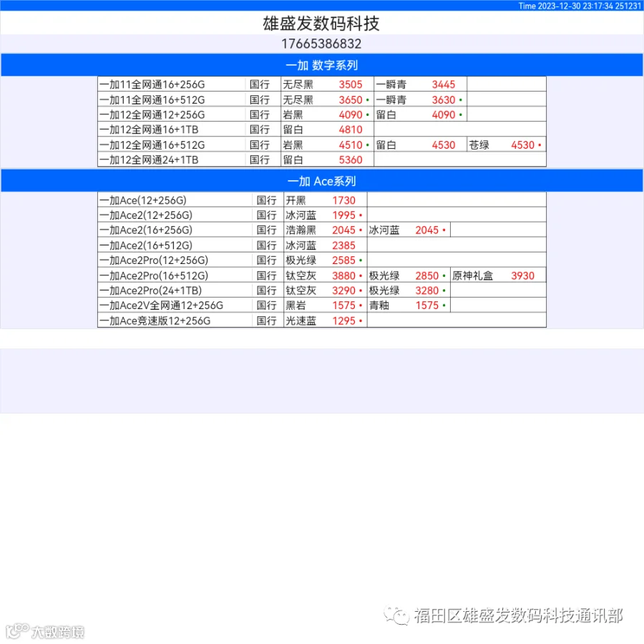Click price 3505 for 无尽黑
Viewport: 644px width, 644px height.
click(351, 84)
